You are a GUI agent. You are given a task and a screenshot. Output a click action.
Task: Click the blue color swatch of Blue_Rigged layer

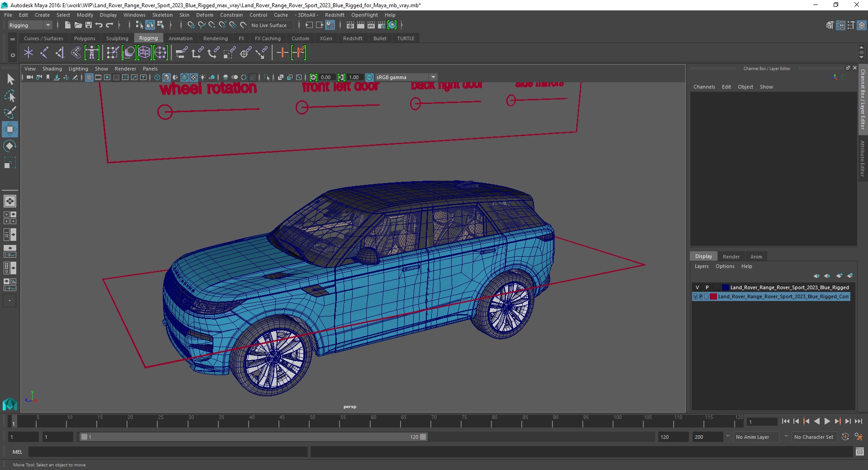(726, 287)
